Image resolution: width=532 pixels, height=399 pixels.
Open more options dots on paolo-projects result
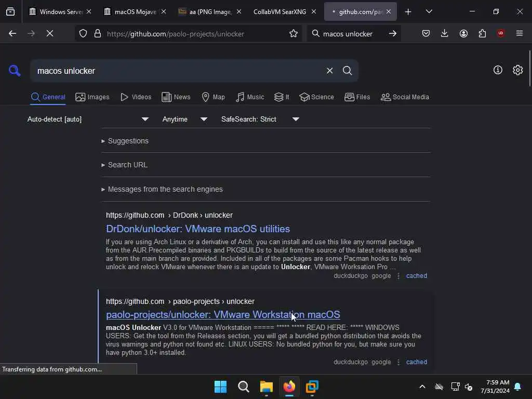point(398,362)
